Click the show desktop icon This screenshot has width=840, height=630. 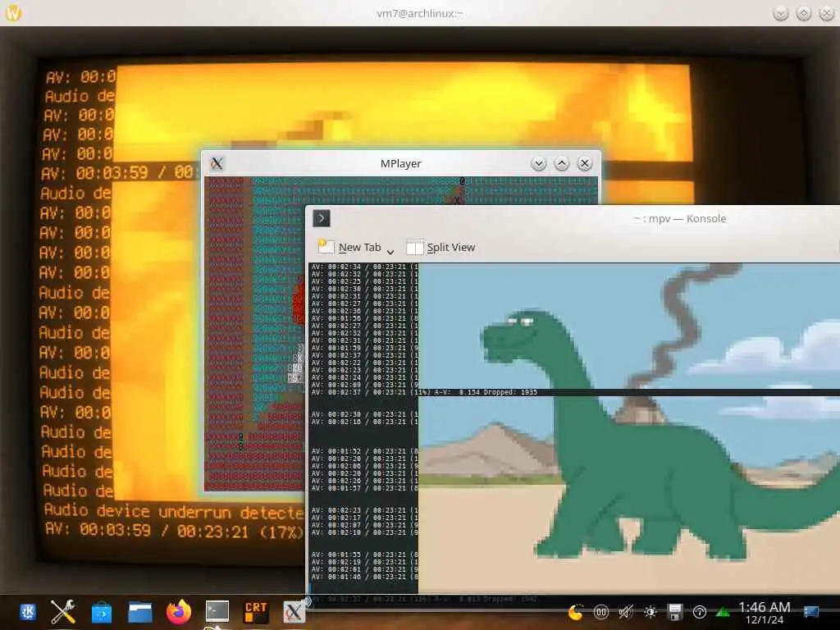click(811, 612)
